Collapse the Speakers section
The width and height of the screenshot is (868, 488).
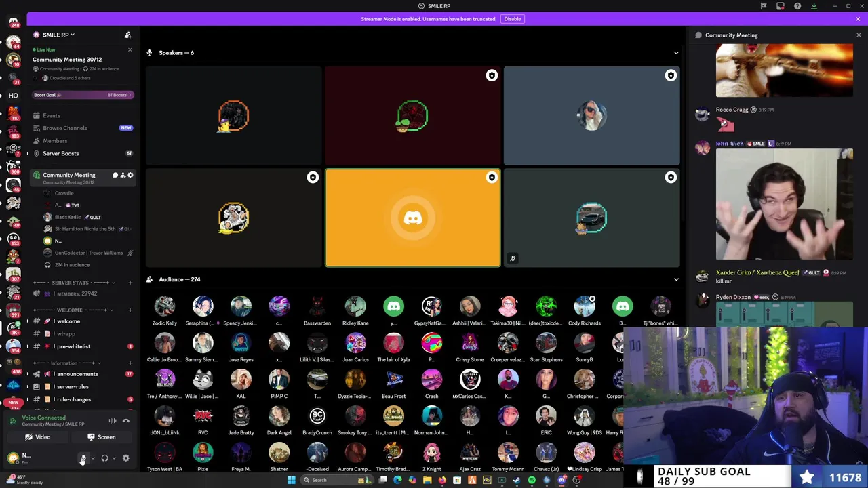pos(675,53)
